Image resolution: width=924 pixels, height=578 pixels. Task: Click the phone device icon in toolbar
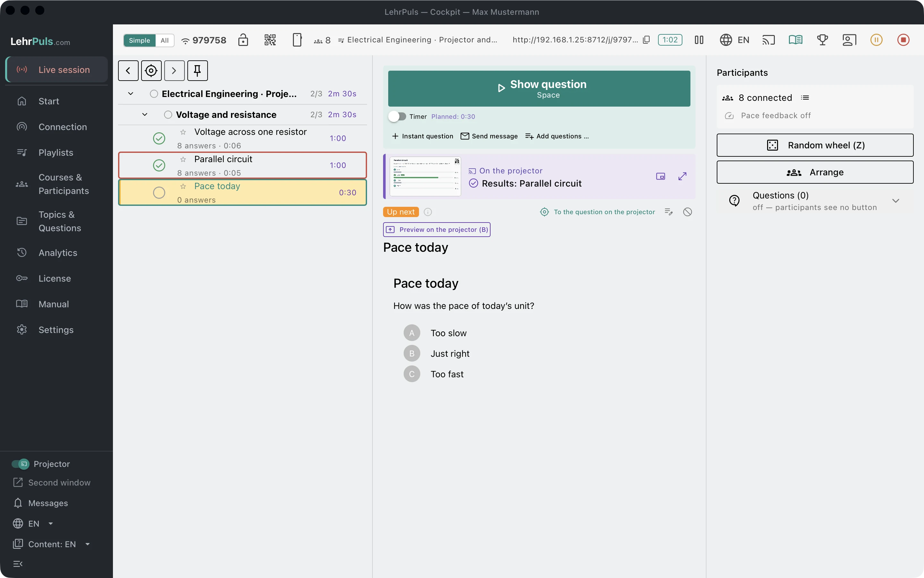point(297,40)
